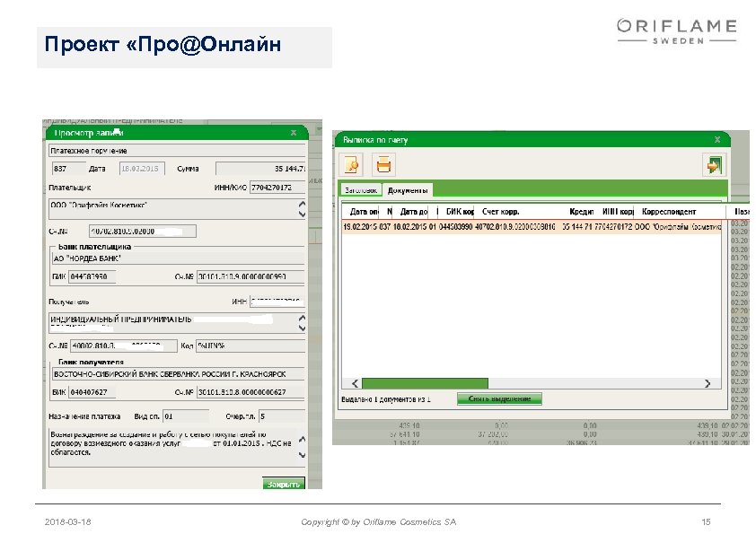Click the recipient ИНН field

[x=277, y=302]
